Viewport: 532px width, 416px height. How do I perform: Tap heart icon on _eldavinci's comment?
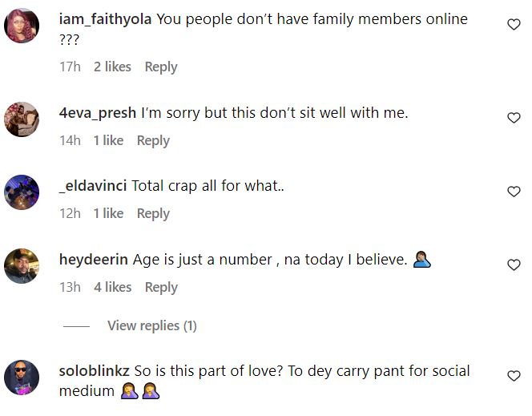[x=514, y=192]
